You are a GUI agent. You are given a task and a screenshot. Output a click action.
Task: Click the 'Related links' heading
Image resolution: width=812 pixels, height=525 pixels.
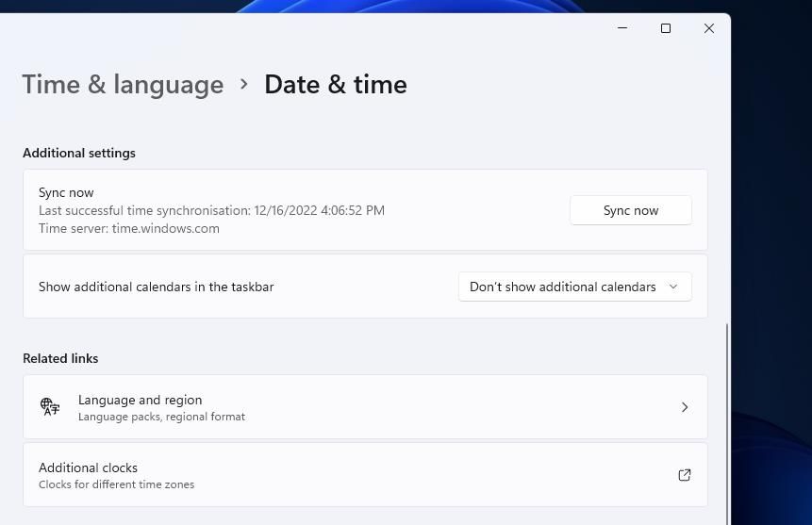coord(60,358)
